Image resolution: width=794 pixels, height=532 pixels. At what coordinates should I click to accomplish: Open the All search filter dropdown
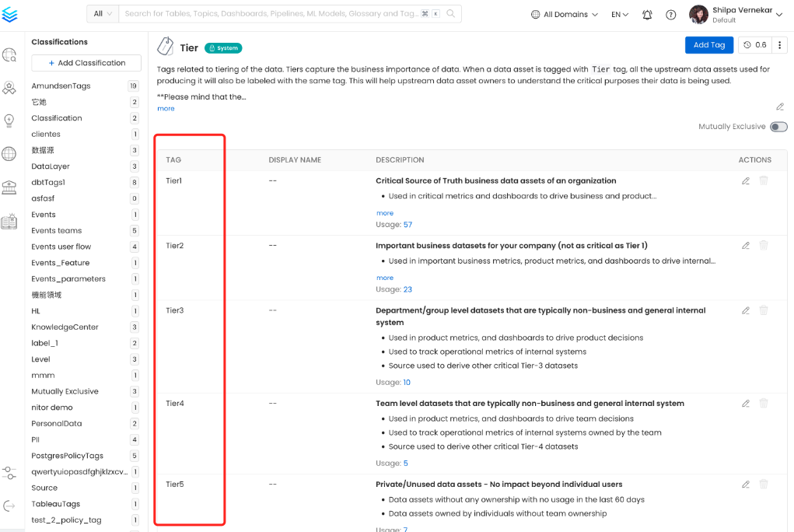[103, 14]
